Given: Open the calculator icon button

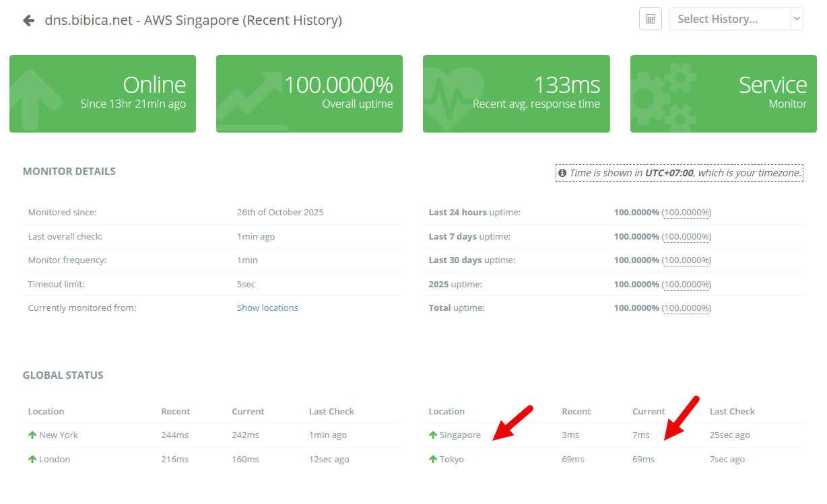Looking at the screenshot, I should [x=650, y=19].
